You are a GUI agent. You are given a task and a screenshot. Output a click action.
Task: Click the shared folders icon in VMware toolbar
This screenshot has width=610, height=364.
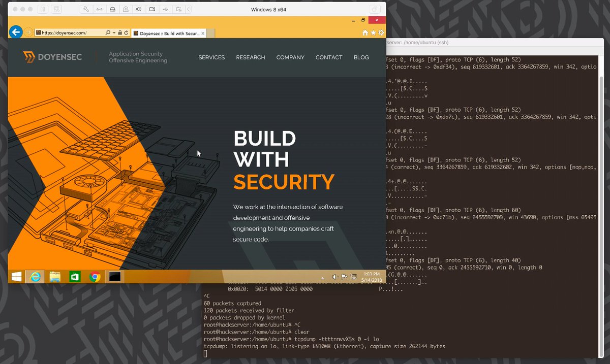pos(178,9)
